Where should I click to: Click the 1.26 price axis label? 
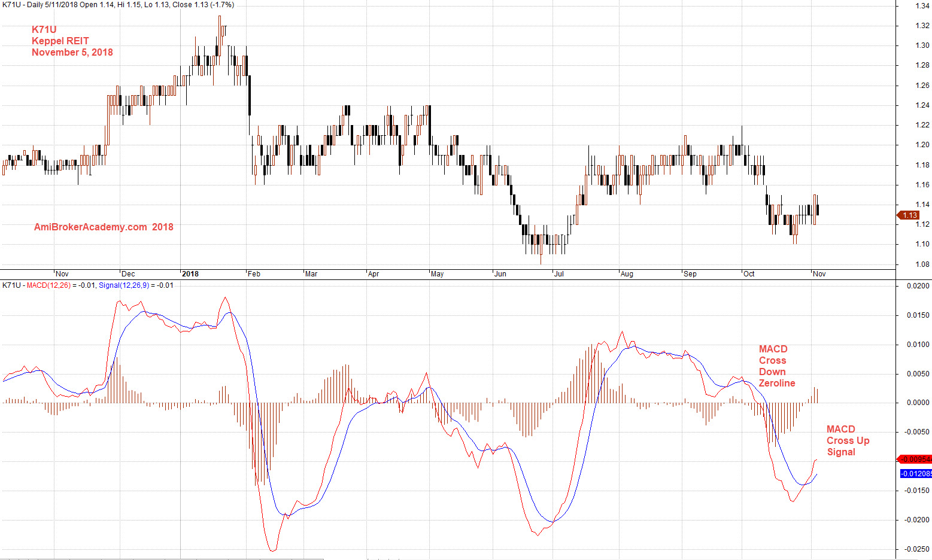[922, 85]
